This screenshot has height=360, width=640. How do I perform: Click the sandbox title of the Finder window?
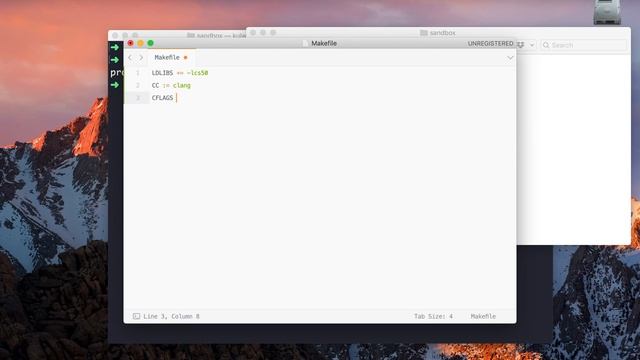[442, 33]
